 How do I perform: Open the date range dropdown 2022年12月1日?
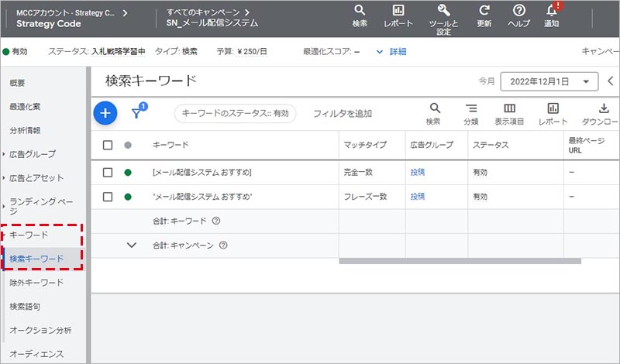pyautogui.click(x=549, y=81)
